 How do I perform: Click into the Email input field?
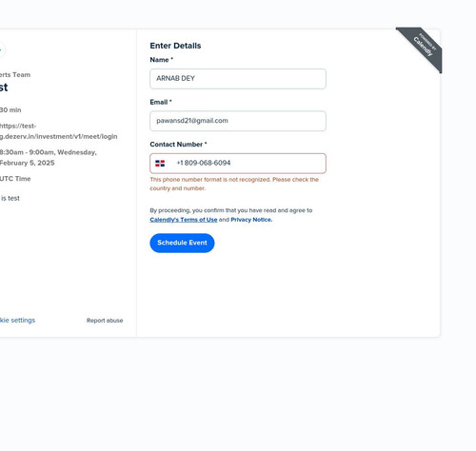click(x=238, y=121)
